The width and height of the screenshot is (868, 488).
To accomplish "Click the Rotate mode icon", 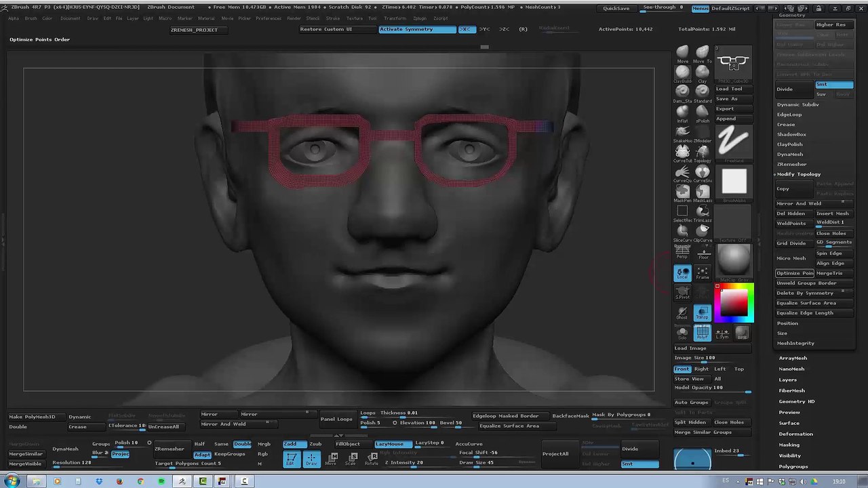I will coord(372,459).
